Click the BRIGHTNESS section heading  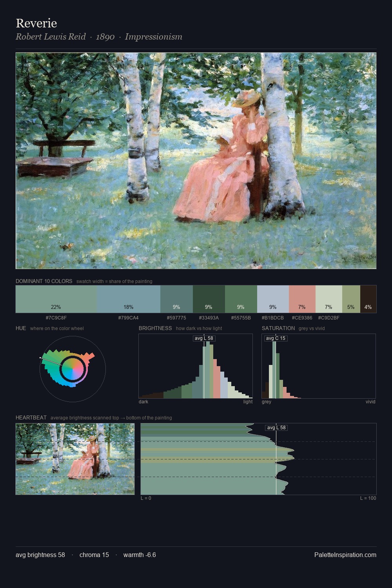pyautogui.click(x=155, y=328)
